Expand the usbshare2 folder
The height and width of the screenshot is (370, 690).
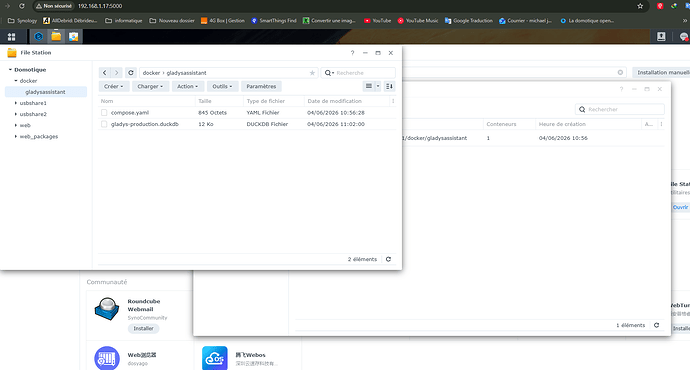15,114
